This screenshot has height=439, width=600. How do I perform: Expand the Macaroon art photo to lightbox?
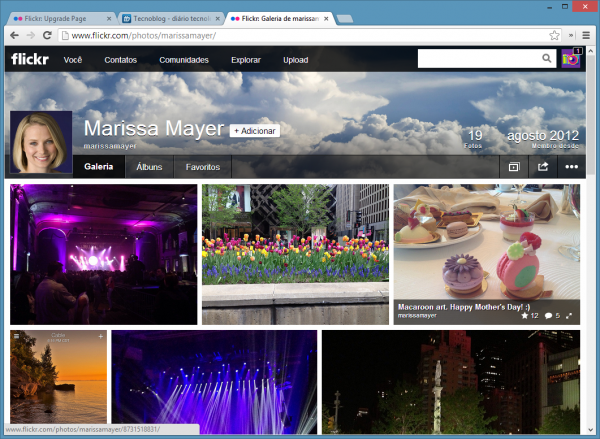point(569,316)
